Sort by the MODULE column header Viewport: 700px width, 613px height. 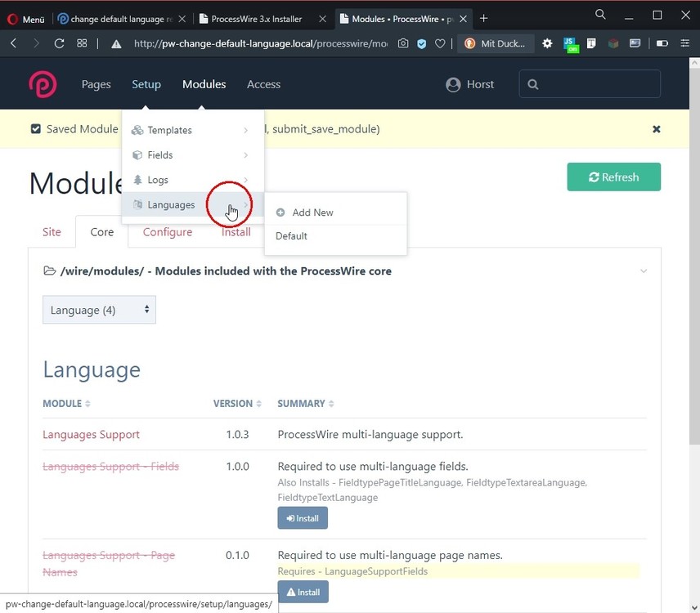tap(66, 404)
